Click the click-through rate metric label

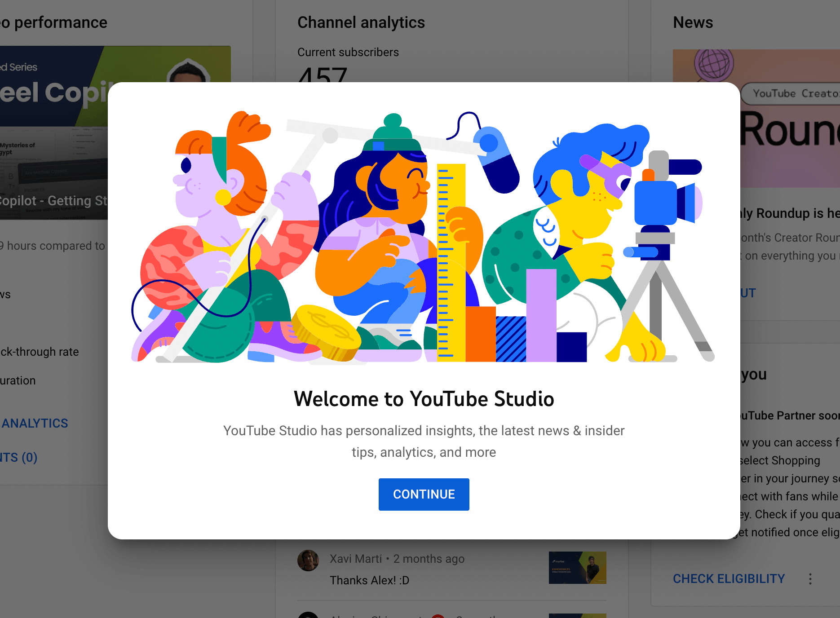[40, 352]
